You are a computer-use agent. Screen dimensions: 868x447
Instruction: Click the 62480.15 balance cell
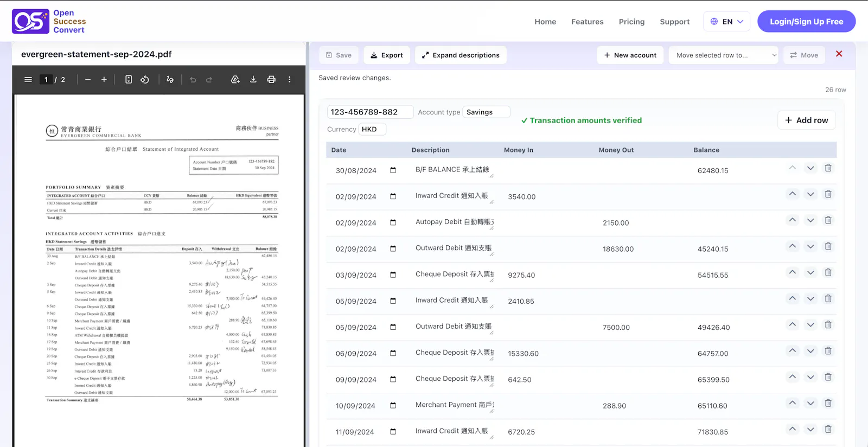pos(713,170)
